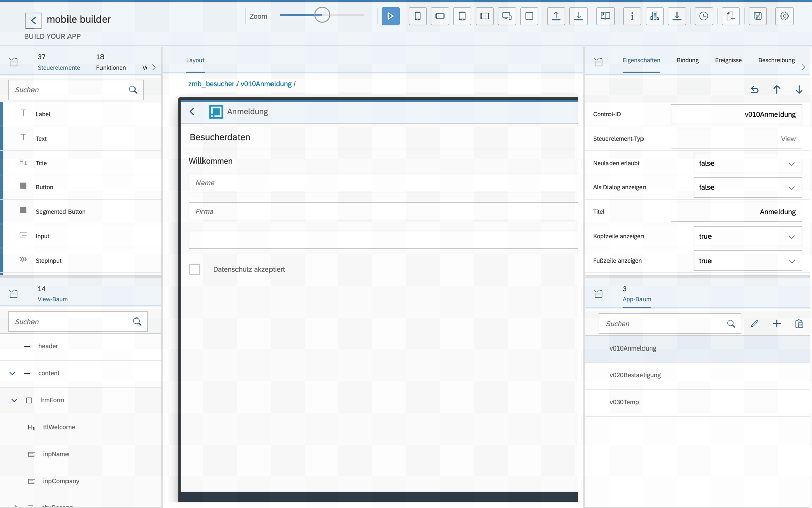Go back using header back arrow

(33, 20)
